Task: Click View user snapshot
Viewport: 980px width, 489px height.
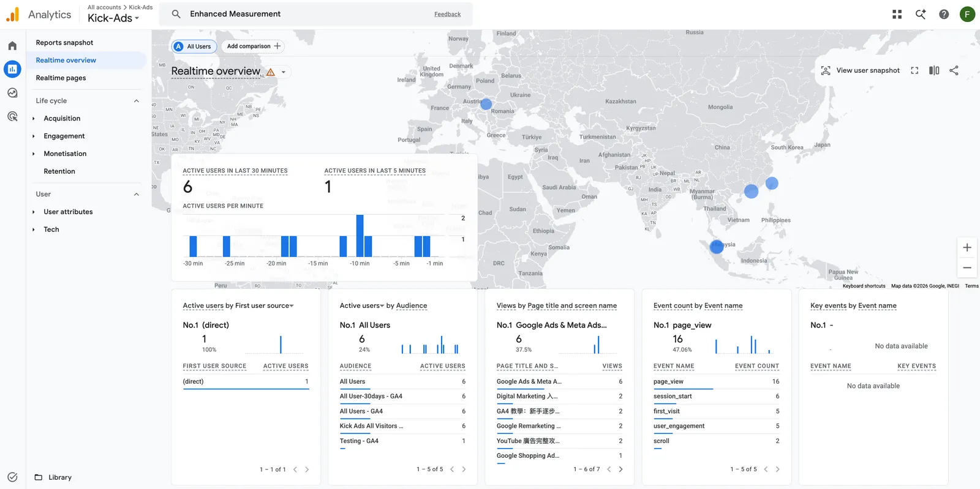Action: pos(861,70)
